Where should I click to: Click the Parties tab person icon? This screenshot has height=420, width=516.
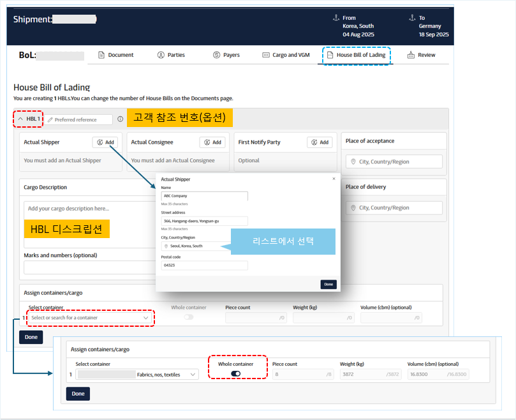point(161,55)
